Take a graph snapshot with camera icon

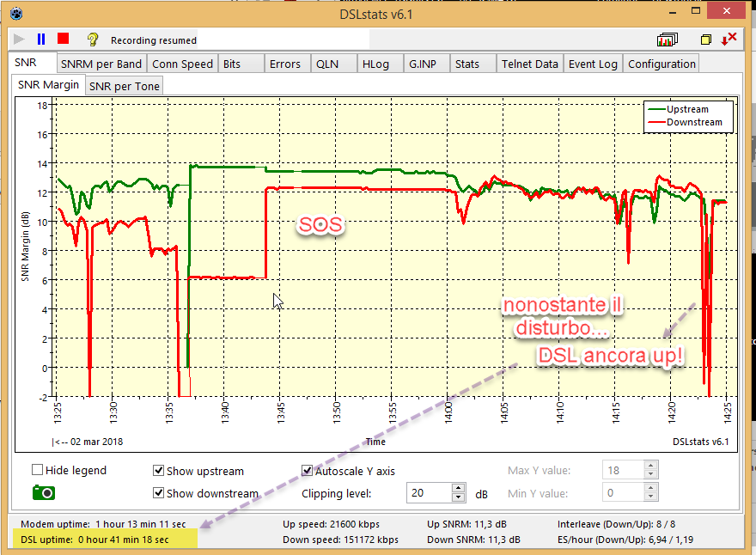click(x=44, y=493)
